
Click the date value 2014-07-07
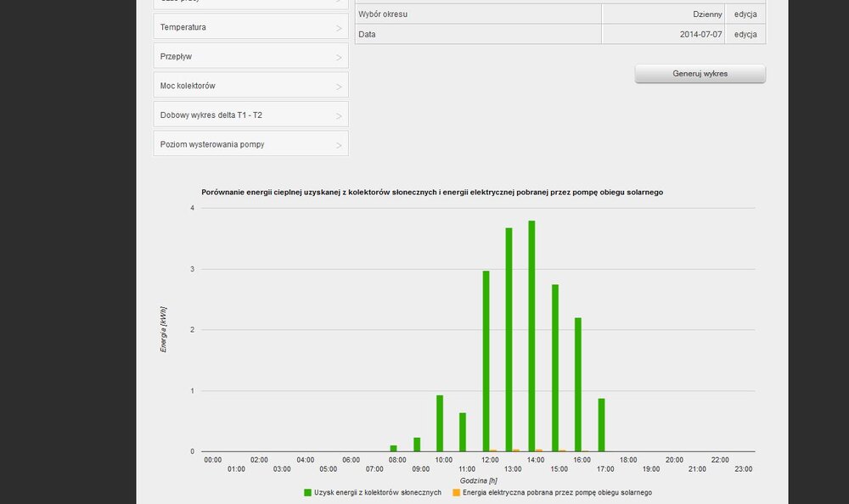[700, 34]
